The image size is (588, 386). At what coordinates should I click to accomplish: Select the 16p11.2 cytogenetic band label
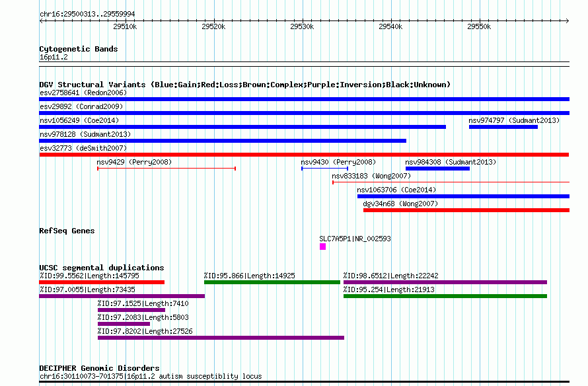(x=54, y=58)
